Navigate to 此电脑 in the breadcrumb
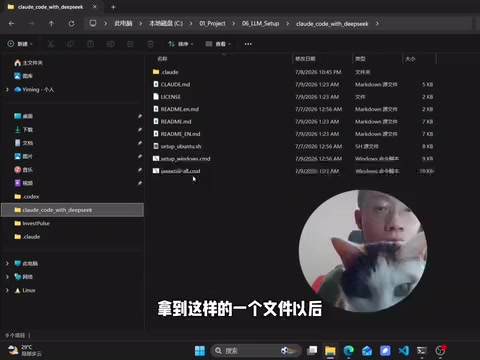The height and width of the screenshot is (360, 480). [x=123, y=24]
